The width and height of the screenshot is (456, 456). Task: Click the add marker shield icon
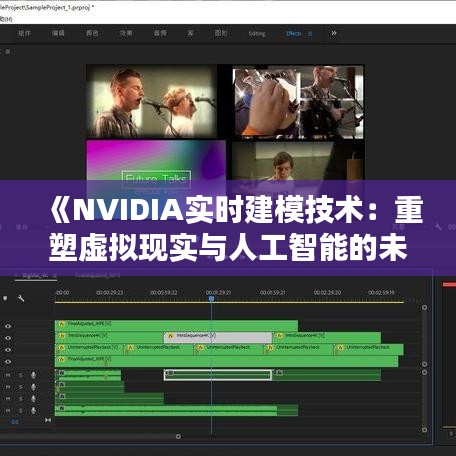click(5, 298)
